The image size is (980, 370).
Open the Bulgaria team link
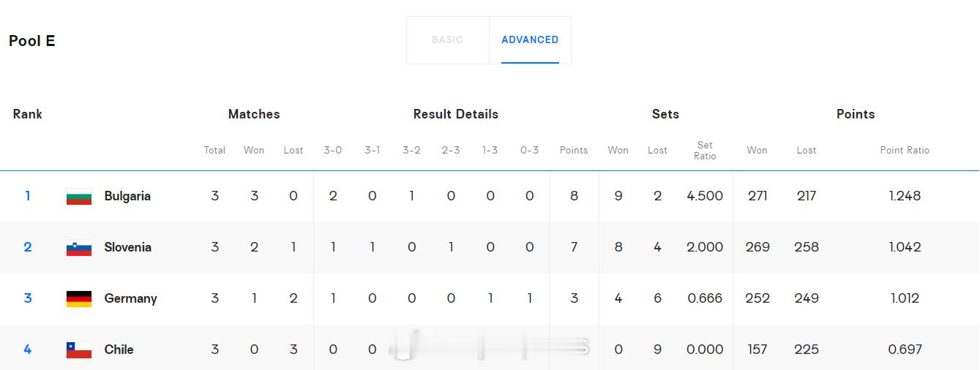[127, 196]
